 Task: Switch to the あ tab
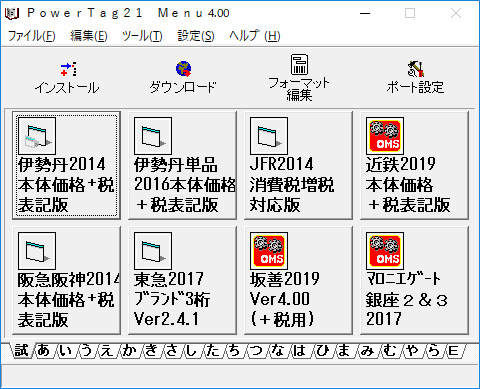(44, 351)
